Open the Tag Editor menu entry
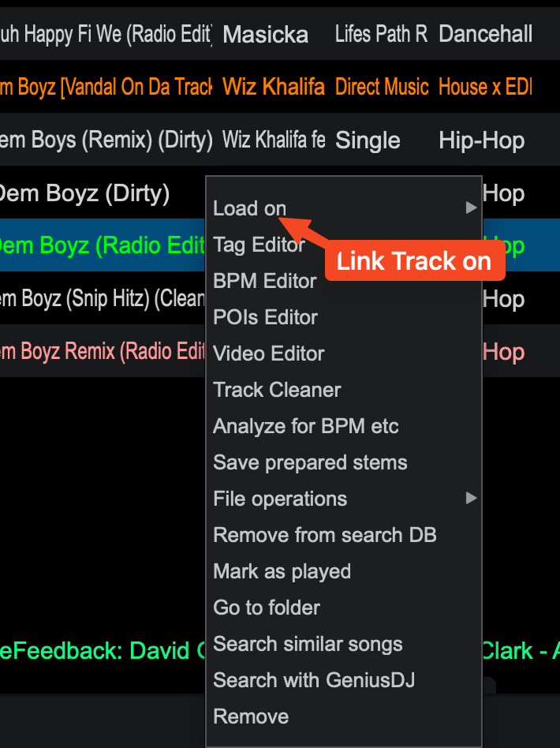The height and width of the screenshot is (748, 560). (259, 245)
